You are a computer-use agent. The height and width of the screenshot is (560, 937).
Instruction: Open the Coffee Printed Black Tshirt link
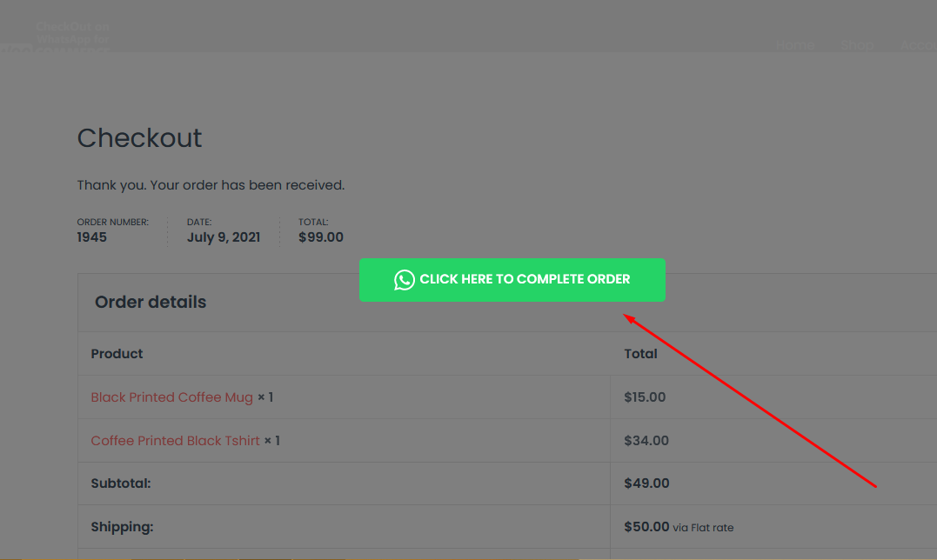[x=175, y=441]
